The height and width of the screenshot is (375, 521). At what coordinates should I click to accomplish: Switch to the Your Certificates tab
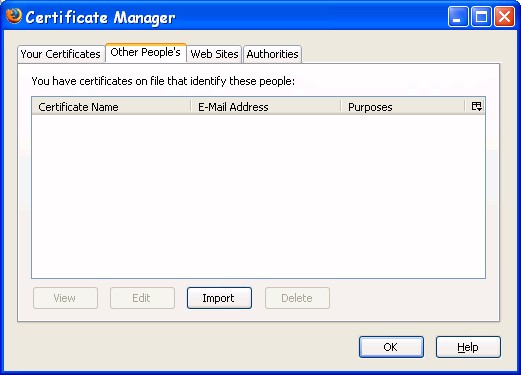pyautogui.click(x=61, y=54)
